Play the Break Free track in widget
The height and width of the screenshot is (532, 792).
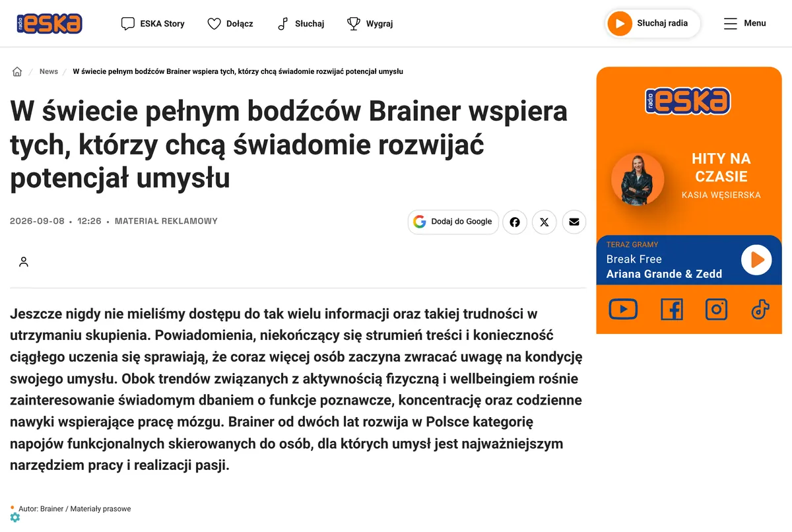[x=756, y=259]
